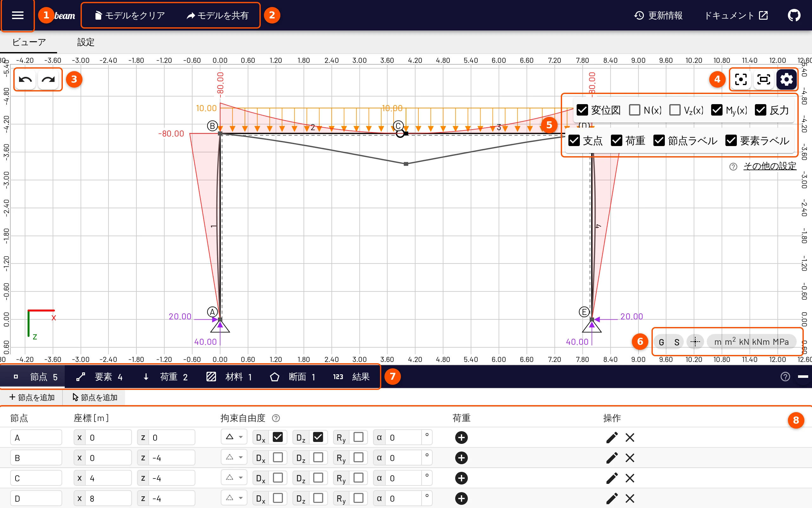The image size is (812, 508).
Task: Open the 荷重 2 tab
Action: [166, 377]
